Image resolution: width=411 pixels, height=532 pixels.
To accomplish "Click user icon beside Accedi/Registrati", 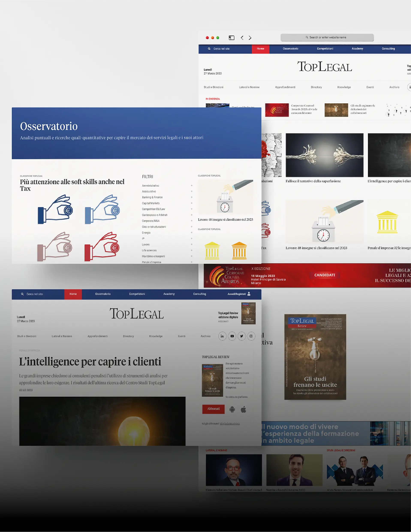I will (x=249, y=294).
